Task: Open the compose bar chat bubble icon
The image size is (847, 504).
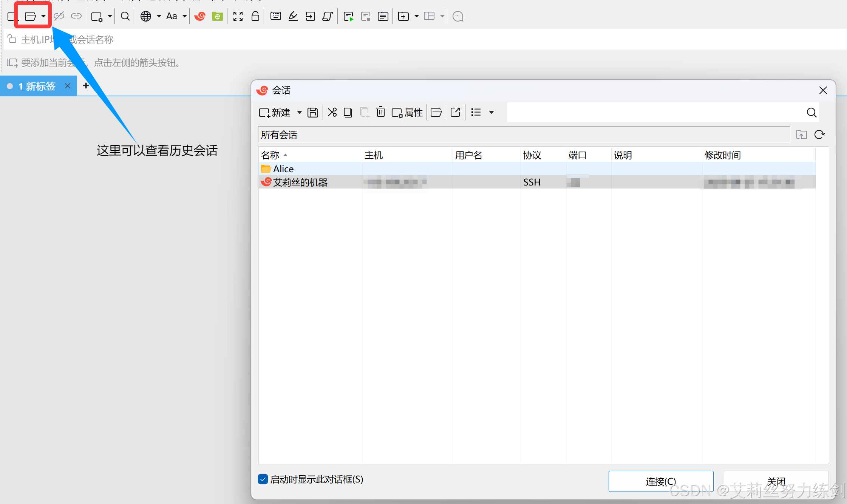Action: [458, 16]
